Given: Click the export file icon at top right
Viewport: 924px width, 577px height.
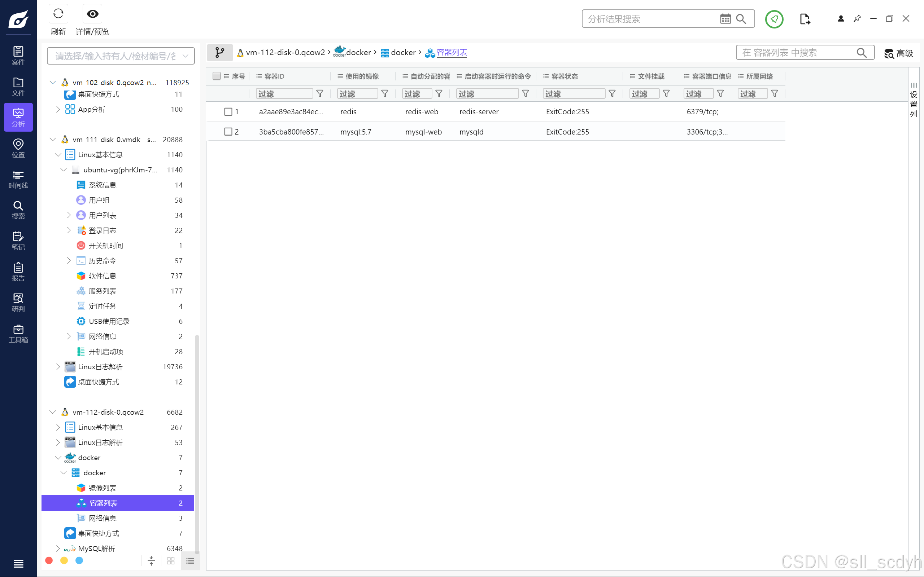Looking at the screenshot, I should point(805,19).
